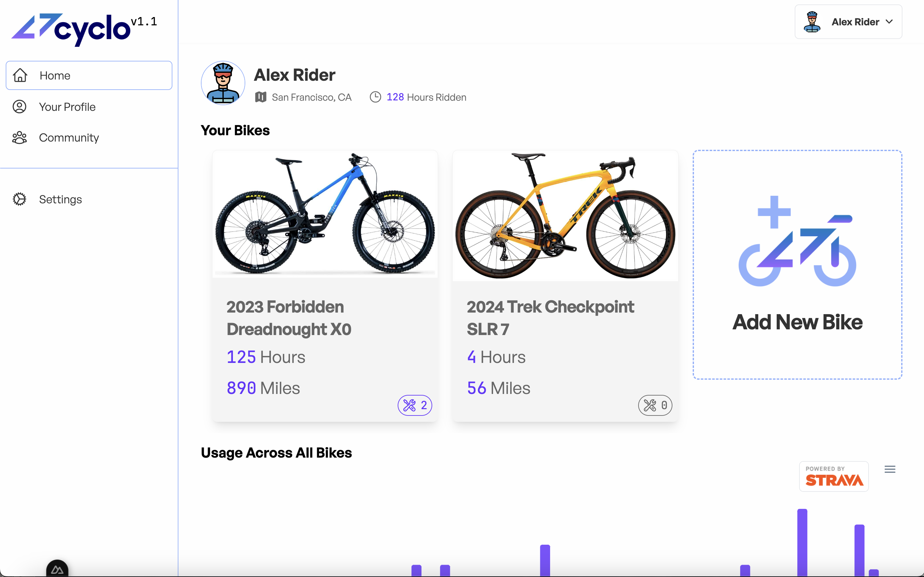Click the hours ridden stat 128

[395, 96]
